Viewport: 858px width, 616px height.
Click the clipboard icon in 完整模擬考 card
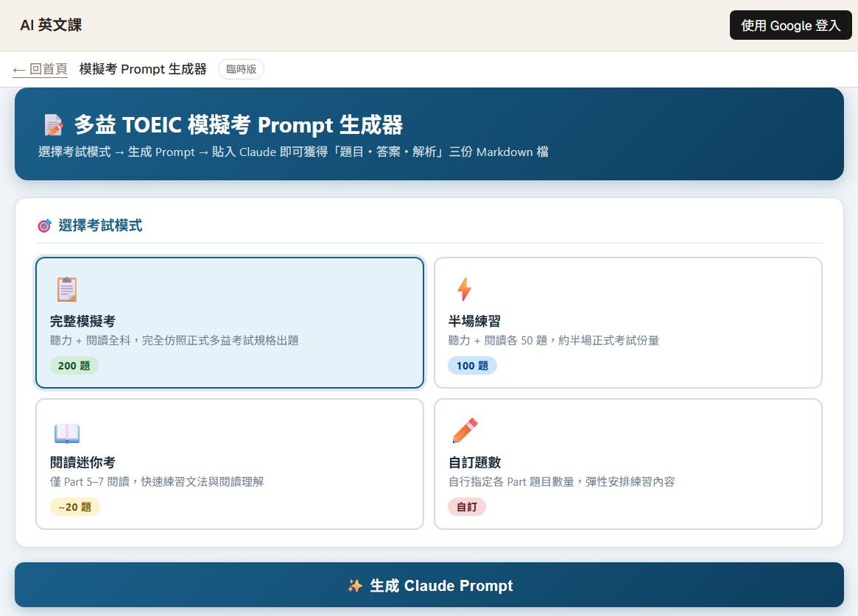click(x=67, y=289)
